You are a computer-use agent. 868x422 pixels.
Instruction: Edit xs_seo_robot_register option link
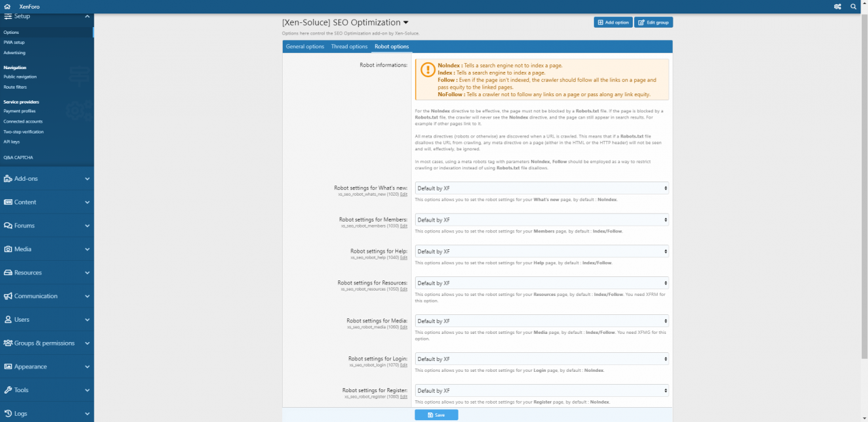[x=403, y=397]
